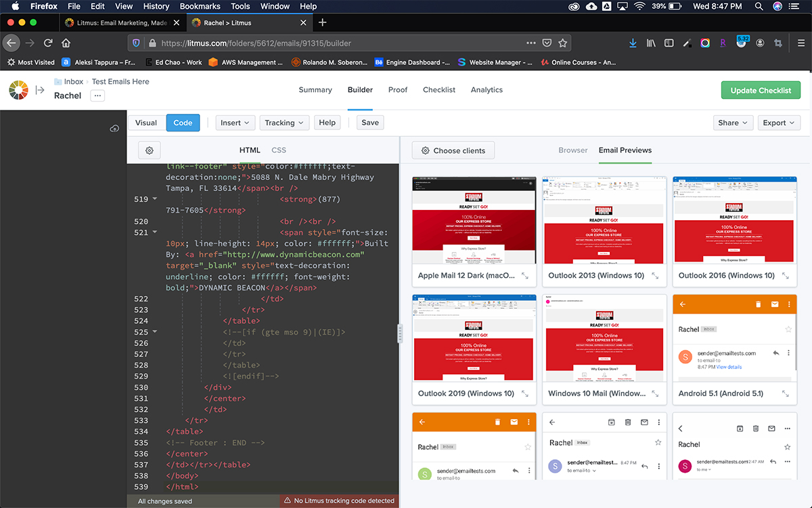
Task: Expand the Outlook 2016 (Windows 10) preview
Action: click(785, 276)
